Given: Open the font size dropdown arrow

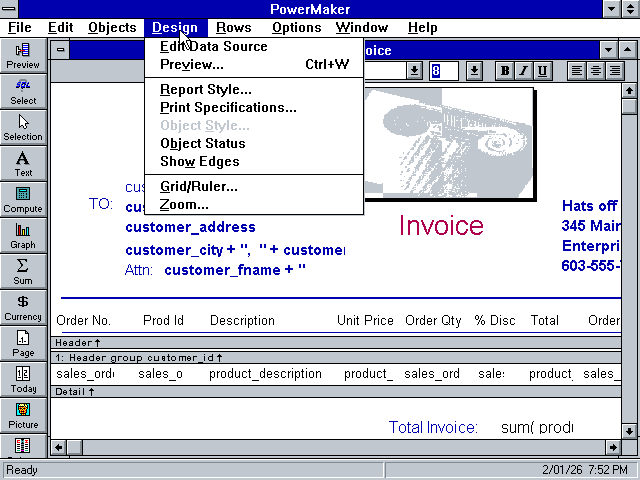Looking at the screenshot, I should pos(474,71).
